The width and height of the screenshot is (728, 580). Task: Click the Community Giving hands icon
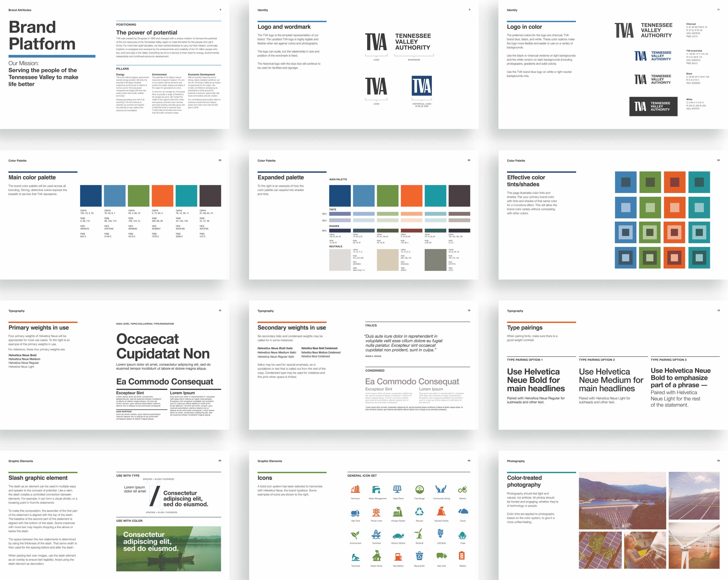[x=441, y=489]
